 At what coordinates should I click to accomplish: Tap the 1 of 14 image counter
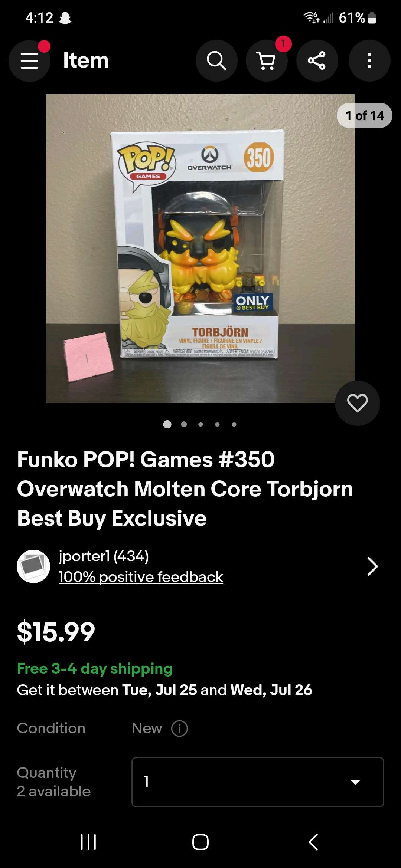(365, 115)
